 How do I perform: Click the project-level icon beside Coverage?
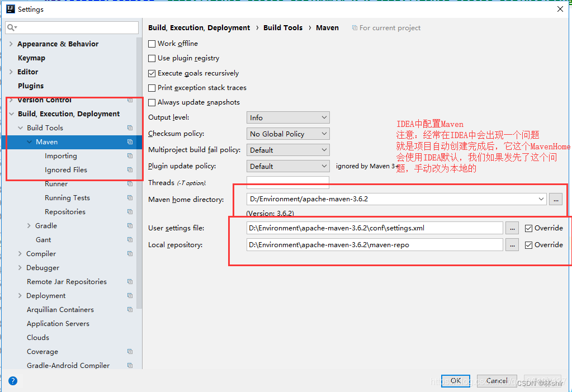click(130, 352)
